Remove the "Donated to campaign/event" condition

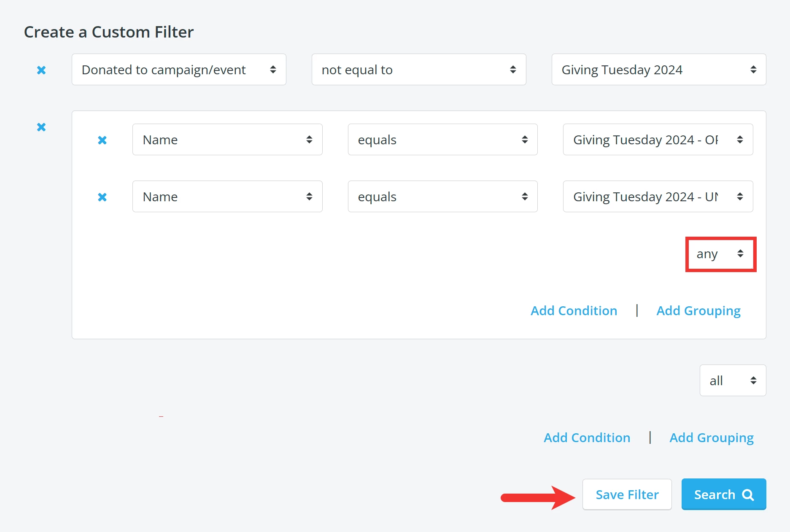(x=41, y=70)
